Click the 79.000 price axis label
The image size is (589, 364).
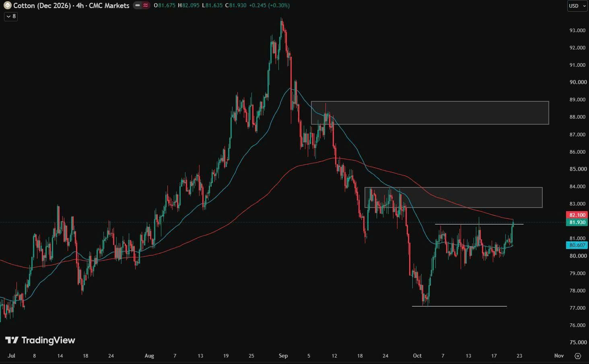[577, 274]
